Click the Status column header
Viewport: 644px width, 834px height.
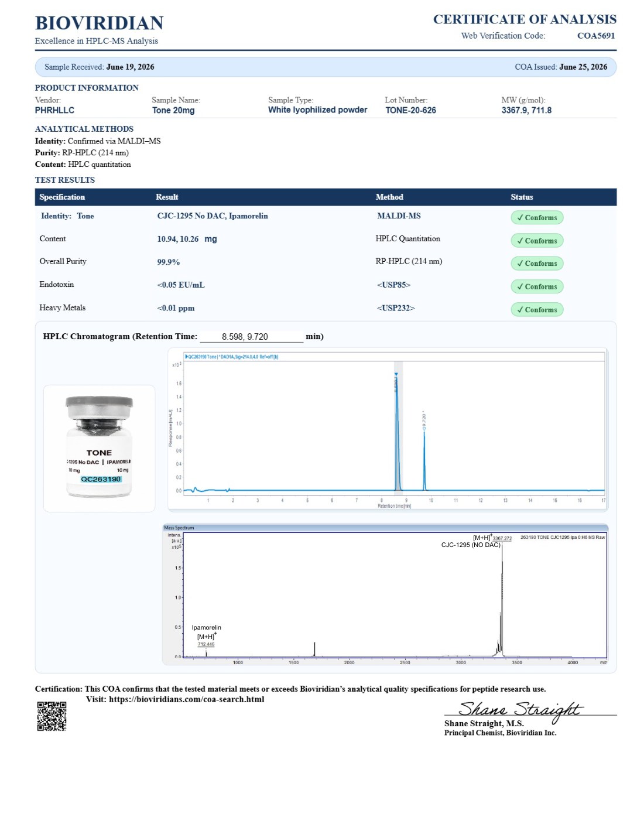[x=522, y=197]
